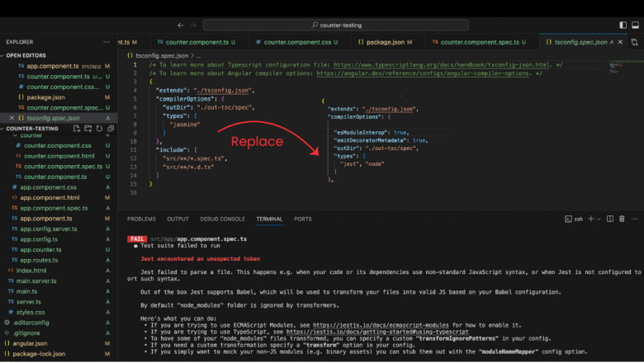Viewport: 644px width, 363px height.
Task: Open app.component.html file
Action: tap(50, 198)
